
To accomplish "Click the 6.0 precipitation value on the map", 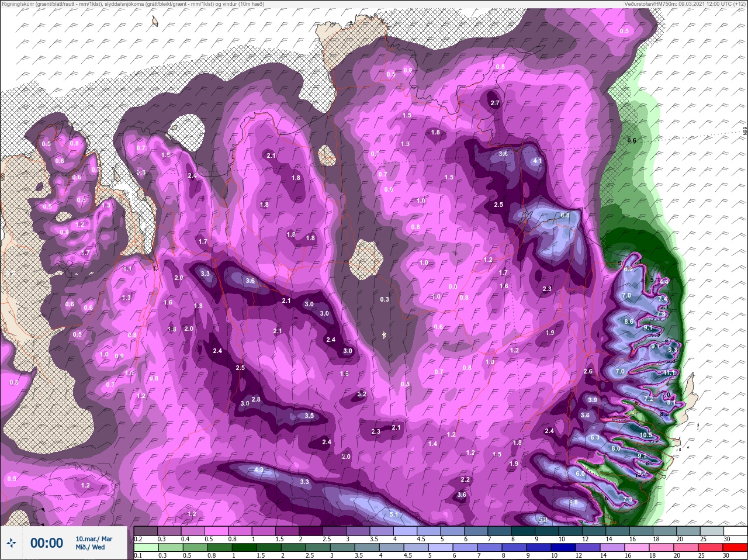I will click(580, 474).
